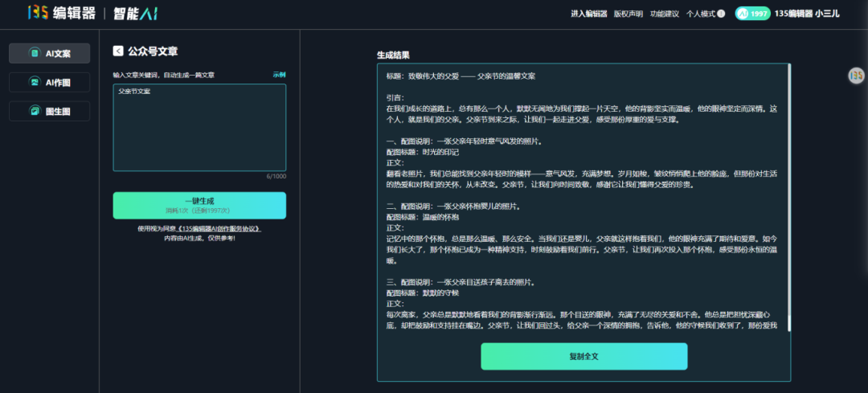868x393 pixels.
Task: Click the 复制全文 button
Action: [x=584, y=357]
